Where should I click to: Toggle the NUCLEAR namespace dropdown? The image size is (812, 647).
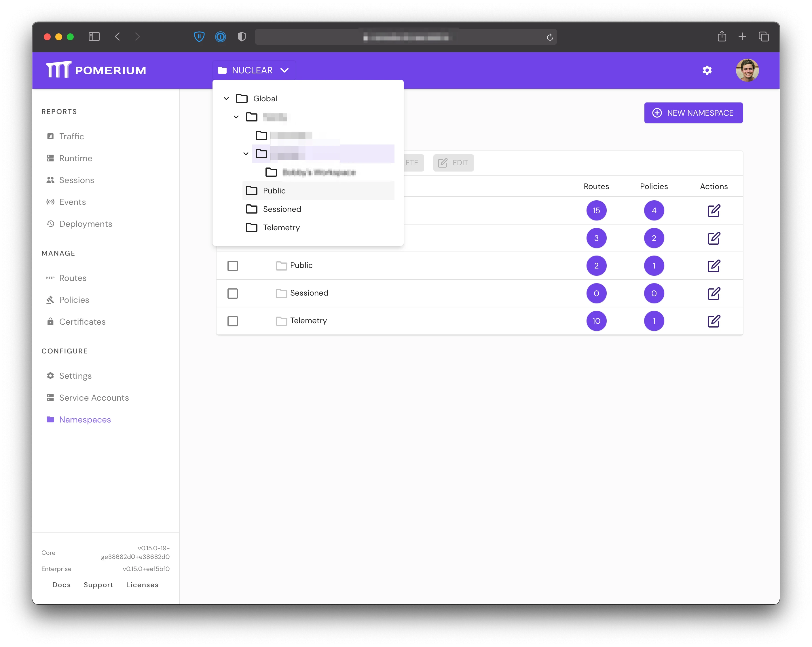coord(253,71)
